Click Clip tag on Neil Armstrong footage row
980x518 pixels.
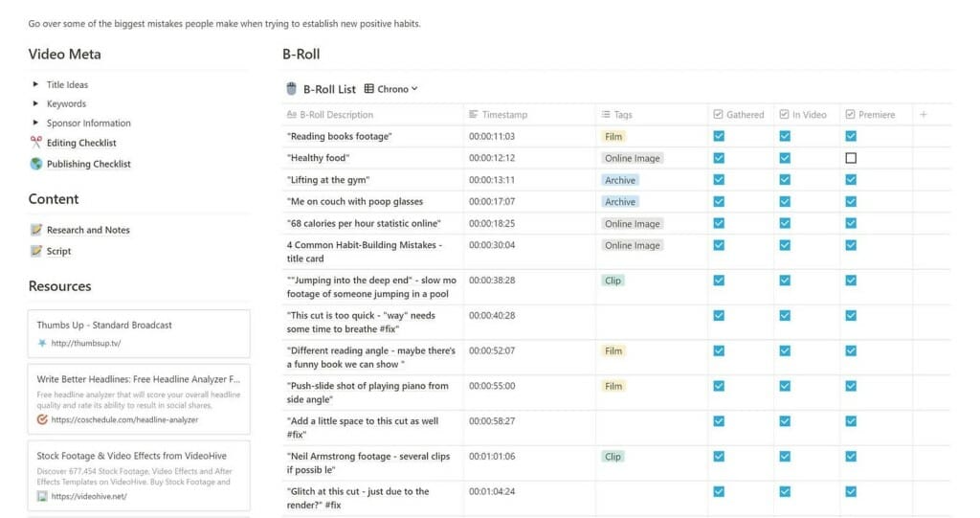pyautogui.click(x=612, y=457)
